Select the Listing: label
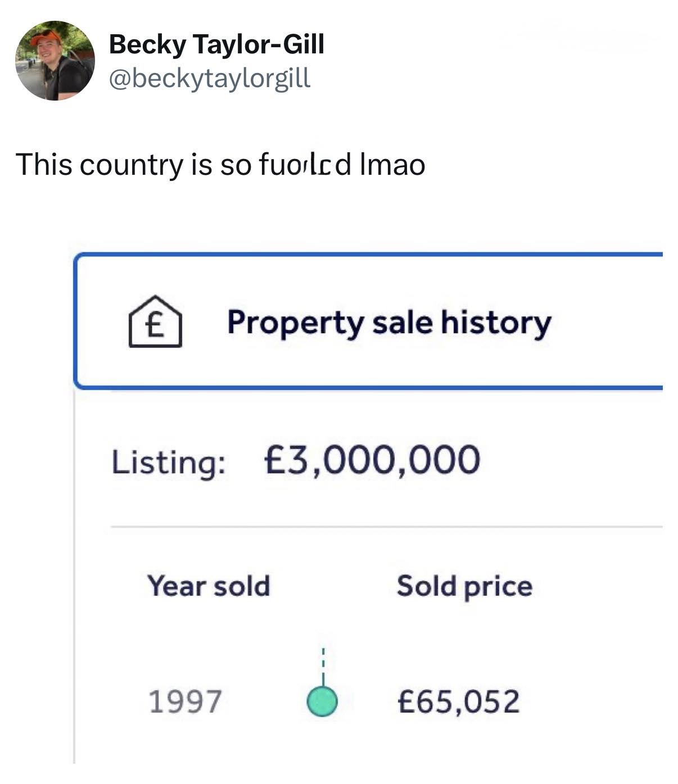The width and height of the screenshot is (678, 784). pos(169,463)
